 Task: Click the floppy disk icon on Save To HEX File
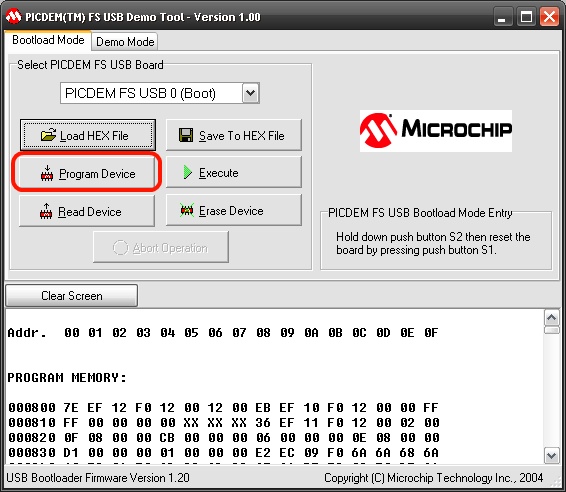[186, 135]
